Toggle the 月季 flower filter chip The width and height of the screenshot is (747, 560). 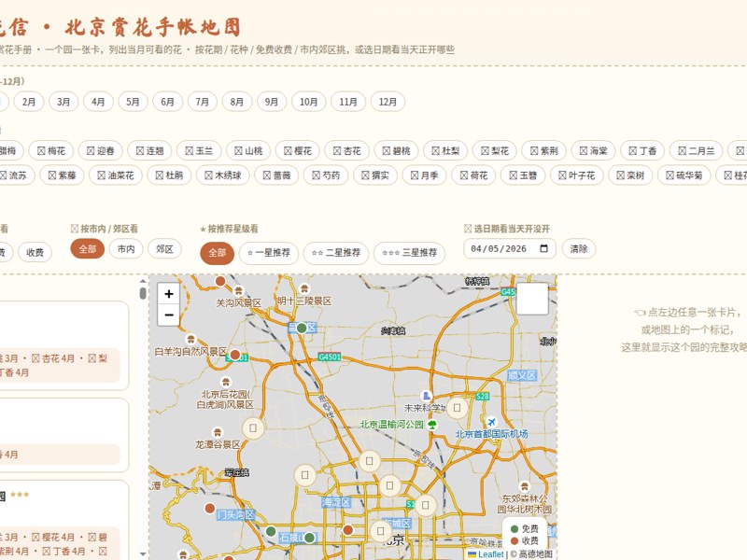424,175
